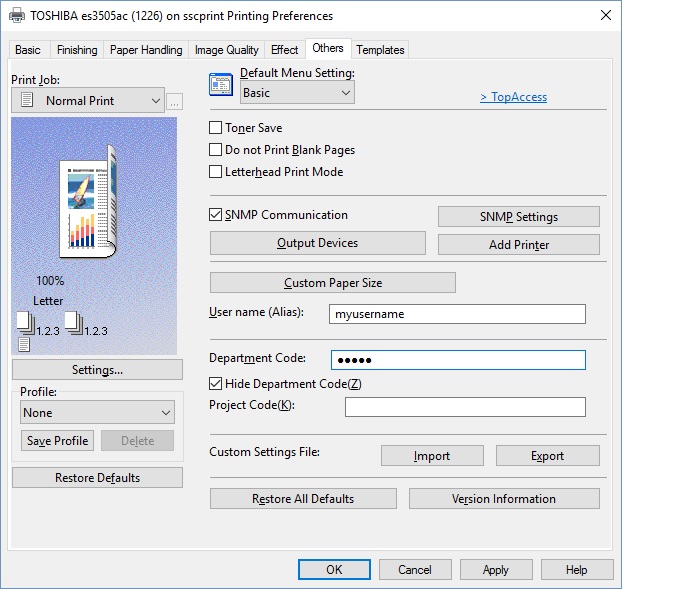
Task: Click the Cancel button
Action: coord(415,569)
